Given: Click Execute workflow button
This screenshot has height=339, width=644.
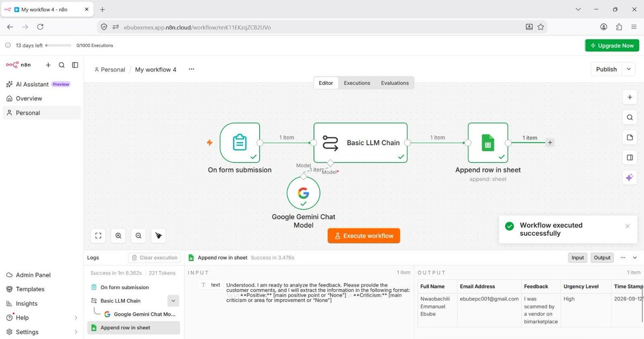Looking at the screenshot, I should pos(364,236).
